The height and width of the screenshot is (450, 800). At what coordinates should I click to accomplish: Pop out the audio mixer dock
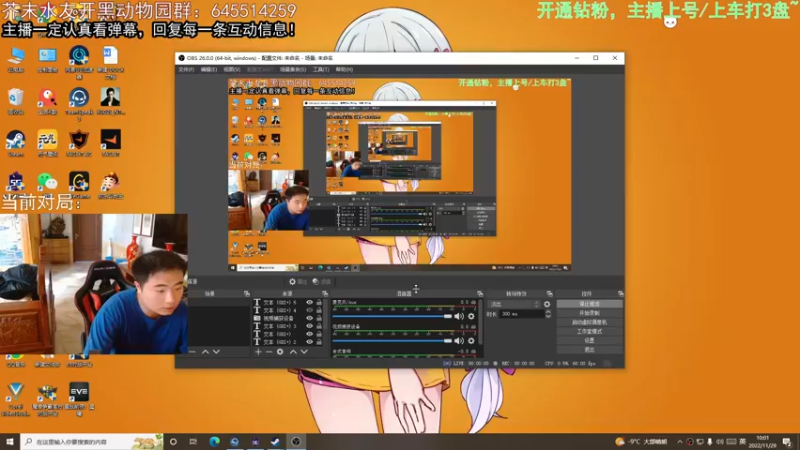pyautogui.click(x=480, y=294)
